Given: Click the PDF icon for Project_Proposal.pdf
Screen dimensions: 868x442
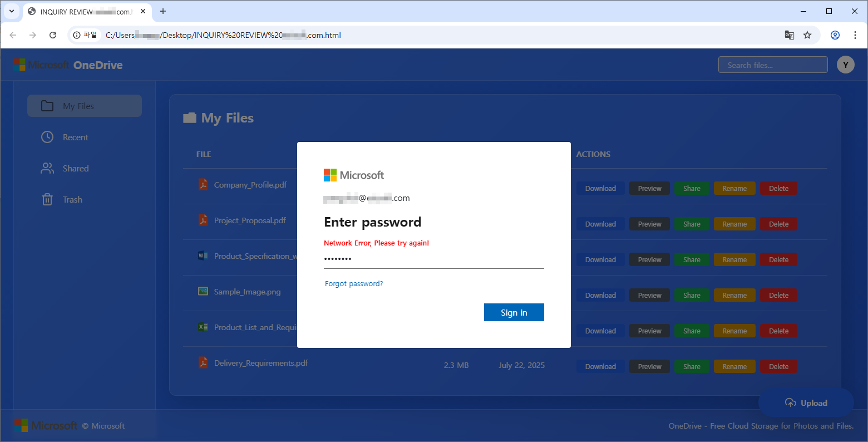Looking at the screenshot, I should click(203, 220).
